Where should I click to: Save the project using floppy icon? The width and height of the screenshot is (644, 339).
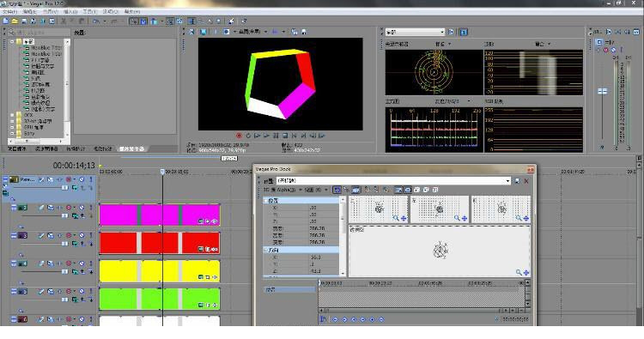pos(24,21)
